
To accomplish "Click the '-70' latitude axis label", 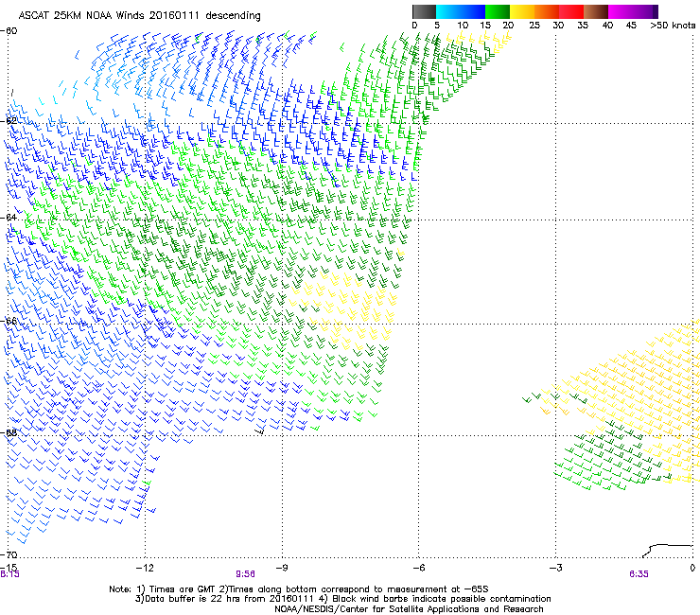I will click(x=9, y=554).
